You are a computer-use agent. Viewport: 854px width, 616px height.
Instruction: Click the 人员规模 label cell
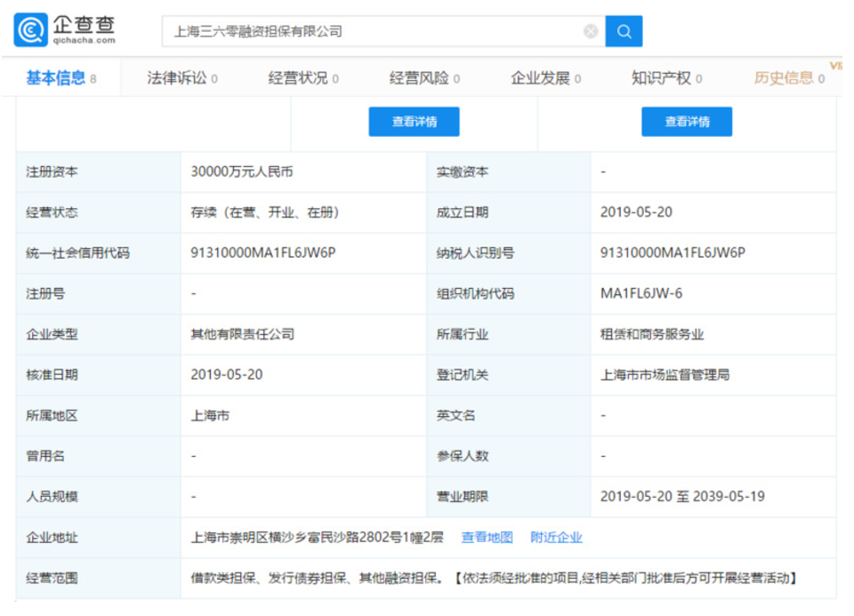pos(99,497)
